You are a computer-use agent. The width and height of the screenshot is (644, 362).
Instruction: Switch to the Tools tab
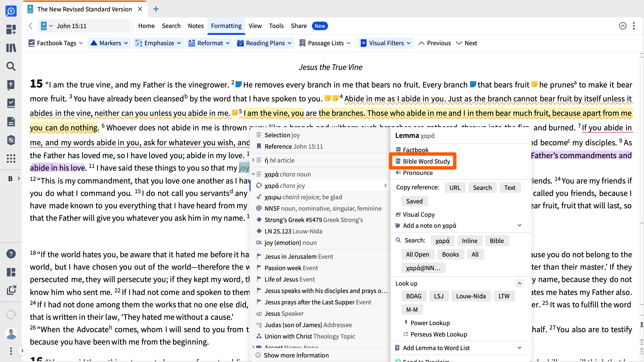point(276,26)
